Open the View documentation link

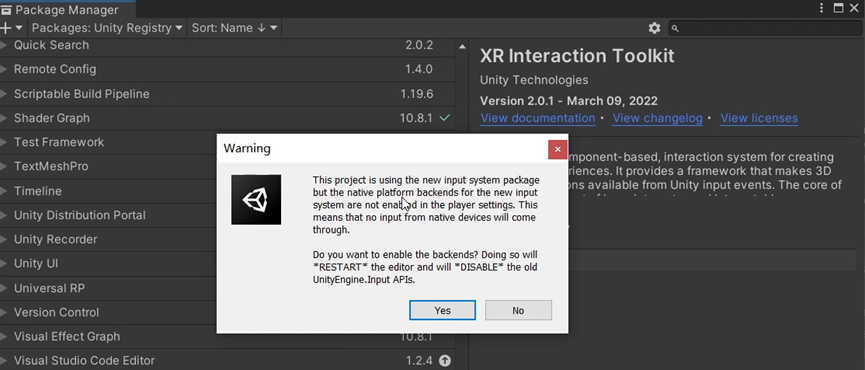(x=538, y=118)
